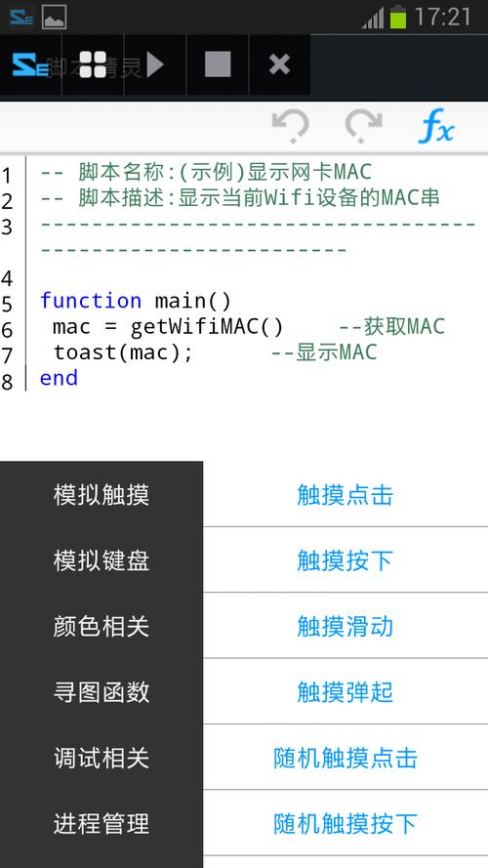488x868 pixels.
Task: Insert the 随机触摸按下 function
Action: click(346, 824)
